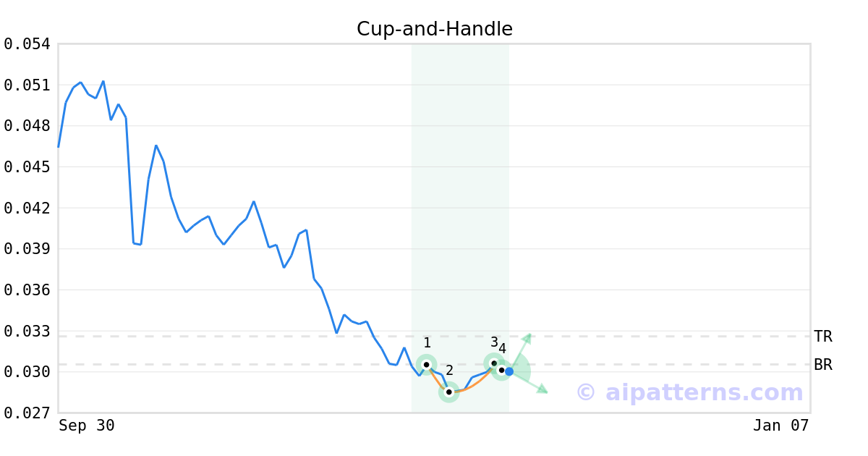Click the 0.042 y-axis price label

click(27, 208)
